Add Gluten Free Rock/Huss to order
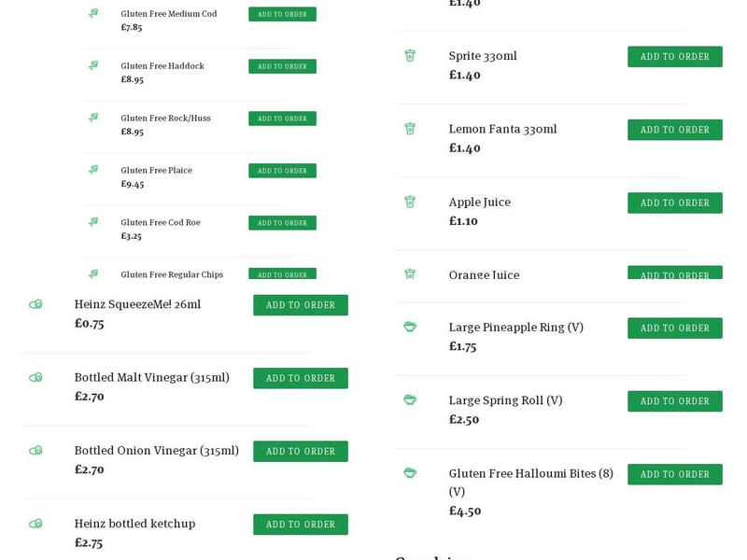Image resolution: width=747 pixels, height=560 pixels. click(x=282, y=119)
